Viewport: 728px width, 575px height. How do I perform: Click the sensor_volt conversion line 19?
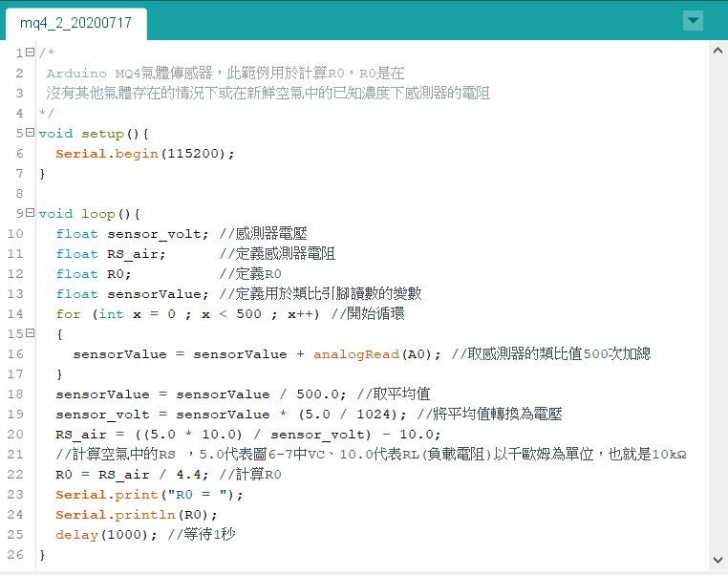point(231,415)
